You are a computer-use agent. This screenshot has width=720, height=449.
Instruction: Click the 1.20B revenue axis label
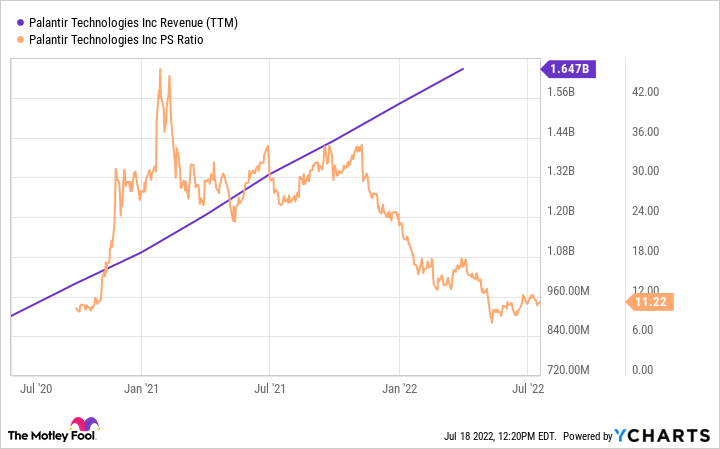(x=561, y=211)
